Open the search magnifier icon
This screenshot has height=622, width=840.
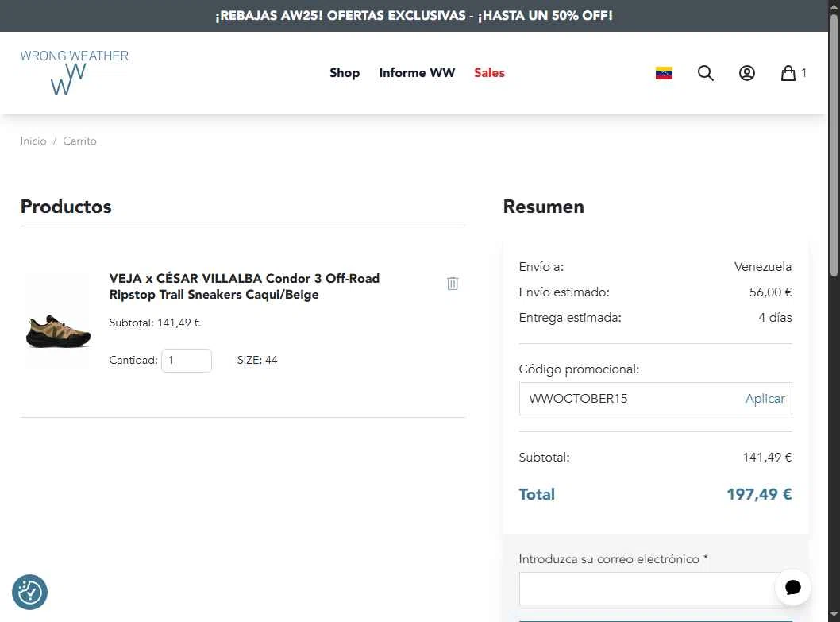click(706, 73)
